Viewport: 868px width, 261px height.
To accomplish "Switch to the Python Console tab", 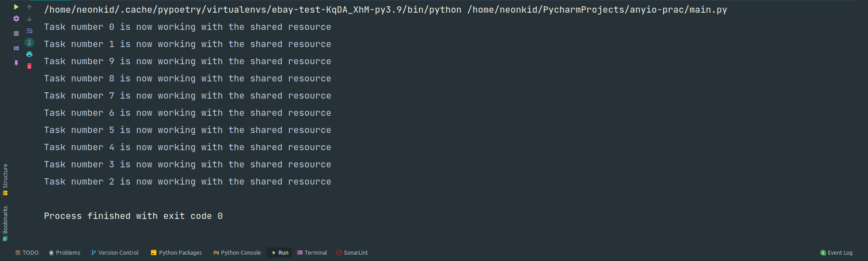I will point(237,253).
